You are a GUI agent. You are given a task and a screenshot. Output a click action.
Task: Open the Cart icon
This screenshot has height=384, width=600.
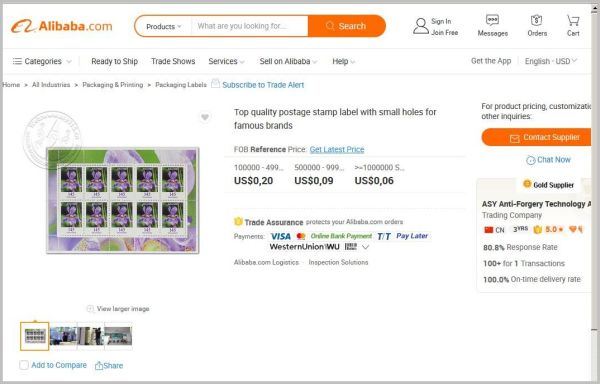(573, 20)
